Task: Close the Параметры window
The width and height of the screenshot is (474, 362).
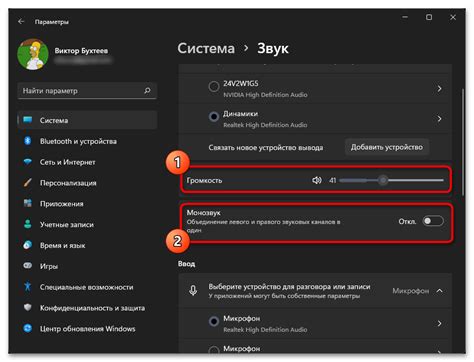Action: [x=453, y=17]
